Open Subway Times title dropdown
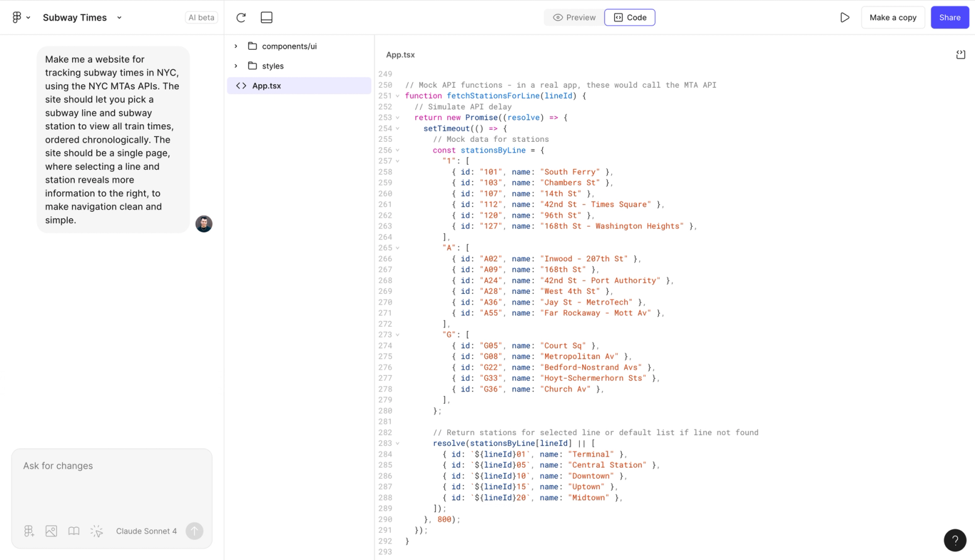 (82, 18)
